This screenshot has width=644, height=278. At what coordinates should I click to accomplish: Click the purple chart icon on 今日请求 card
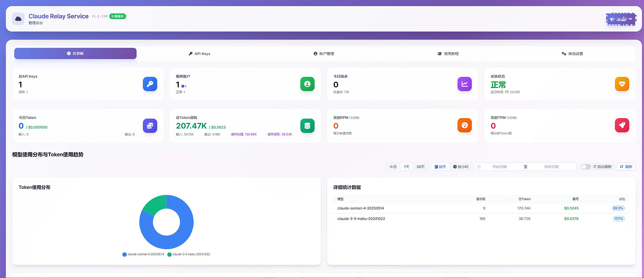pos(464,84)
